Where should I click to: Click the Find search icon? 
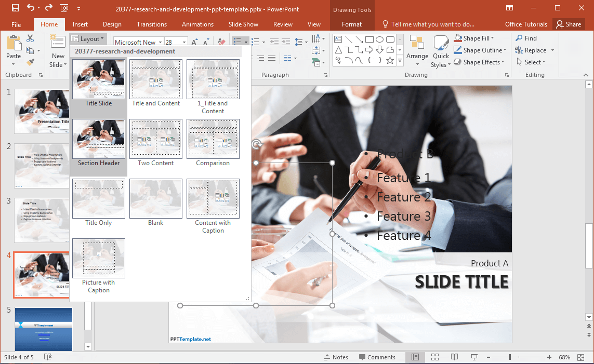pos(526,38)
